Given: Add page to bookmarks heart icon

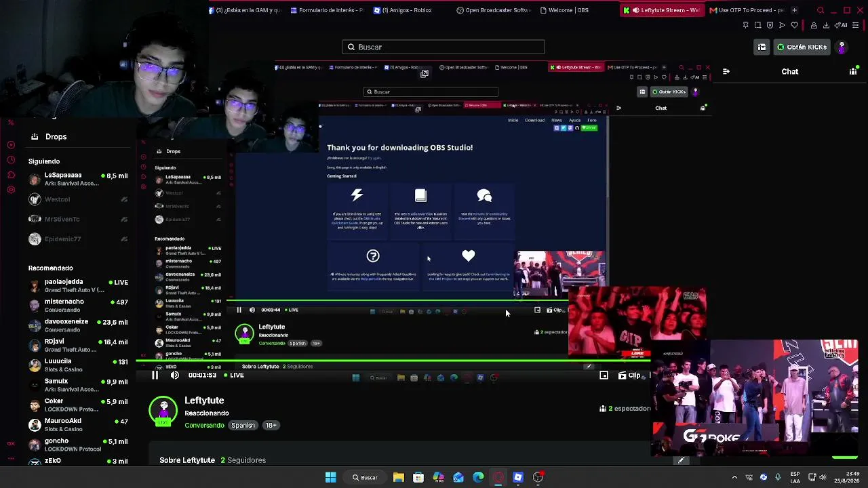Looking at the screenshot, I should (794, 26).
